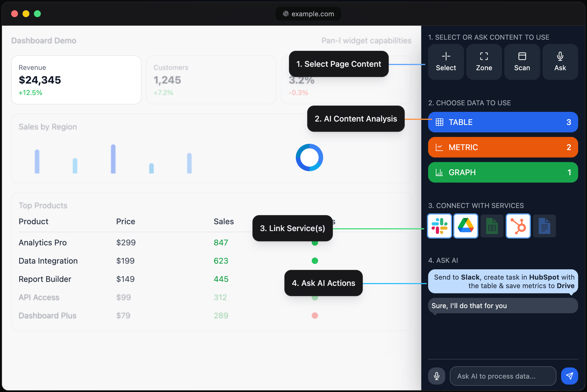Toggle the HubSpot service connection
The width and height of the screenshot is (587, 392).
tap(518, 226)
